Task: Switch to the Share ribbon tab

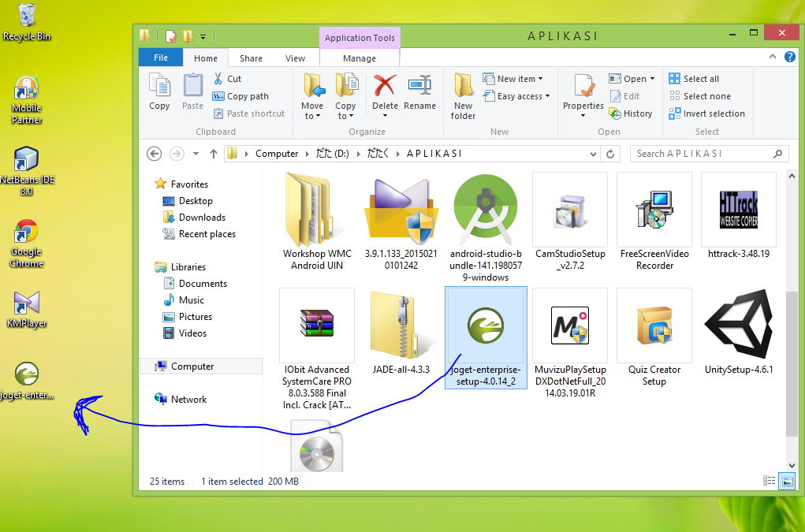Action: (x=251, y=58)
